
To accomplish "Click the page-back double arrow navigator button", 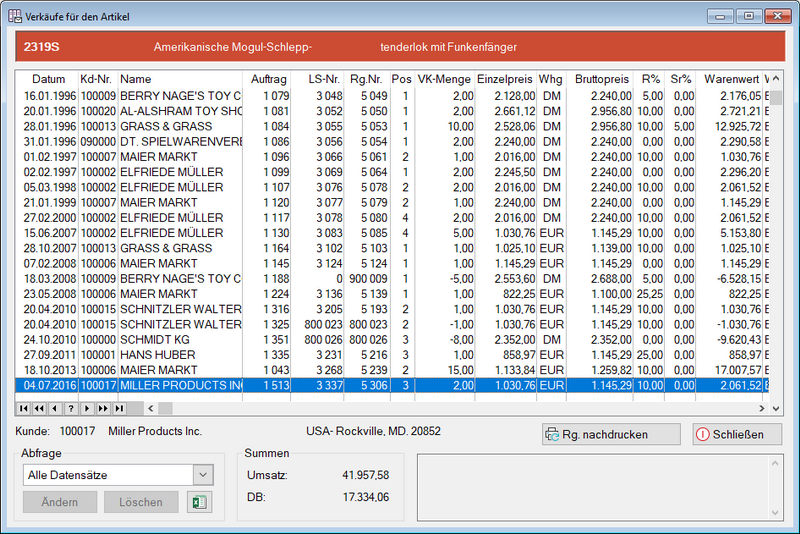I will click(39, 408).
